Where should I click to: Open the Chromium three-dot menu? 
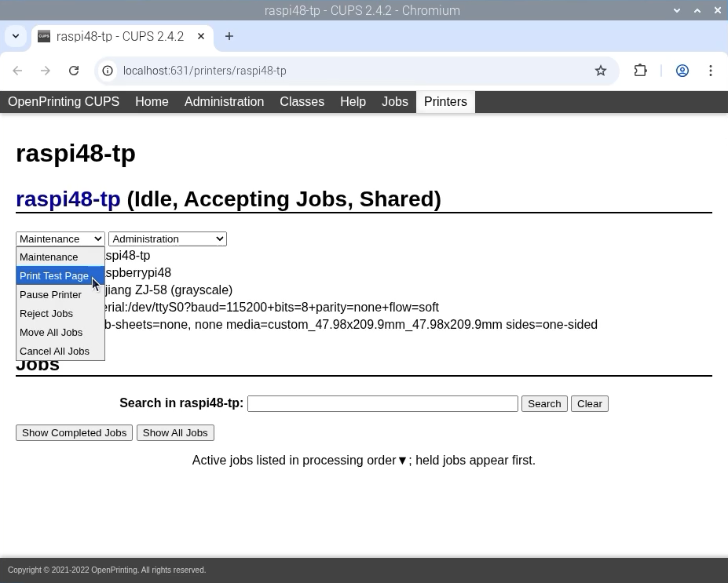point(711,71)
